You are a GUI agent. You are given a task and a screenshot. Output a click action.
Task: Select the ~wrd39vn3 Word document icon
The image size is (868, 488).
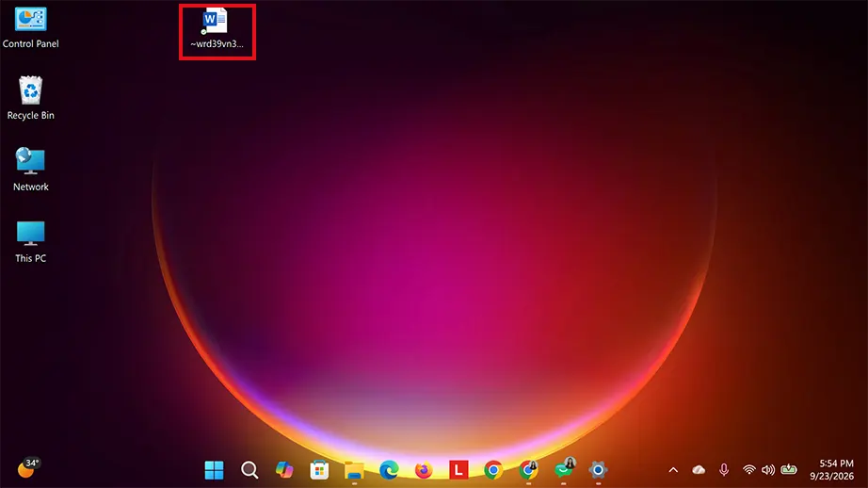pyautogui.click(x=217, y=28)
